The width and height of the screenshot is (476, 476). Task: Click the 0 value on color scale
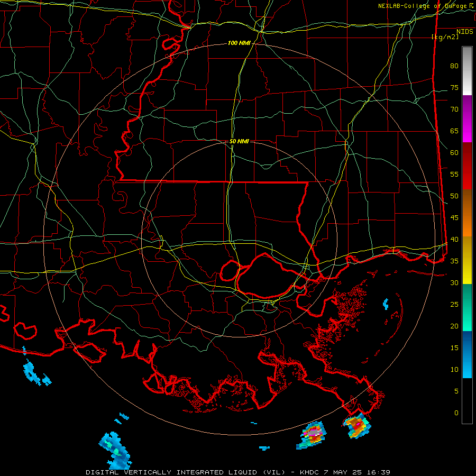tap(456, 413)
